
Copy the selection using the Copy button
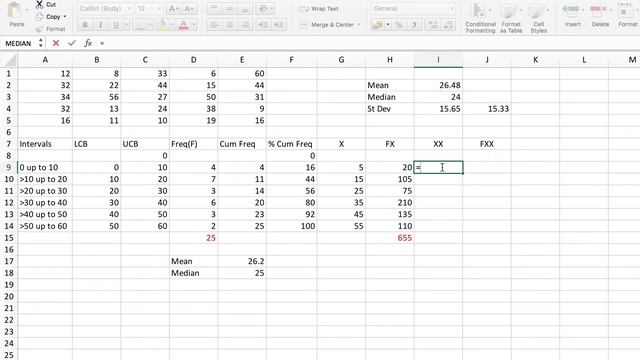(x=53, y=17)
